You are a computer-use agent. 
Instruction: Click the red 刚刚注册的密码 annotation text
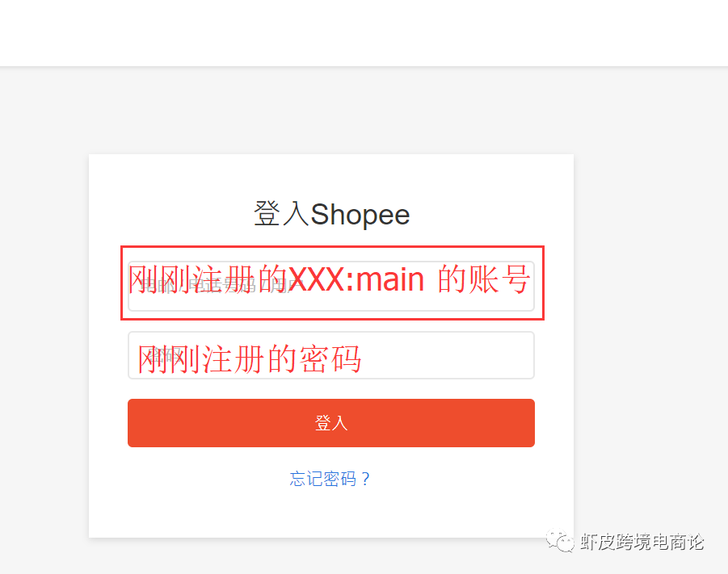250,359
